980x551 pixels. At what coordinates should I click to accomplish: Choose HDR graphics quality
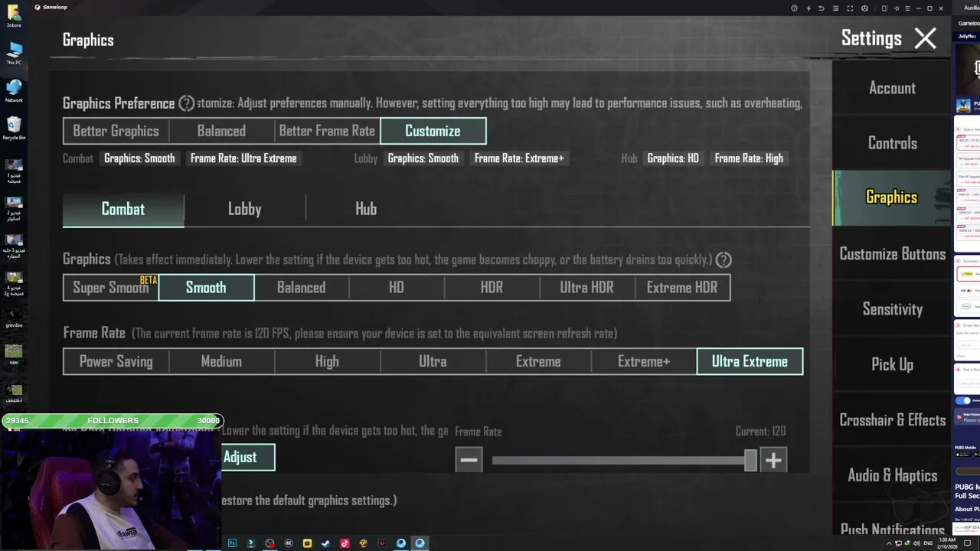[492, 288]
